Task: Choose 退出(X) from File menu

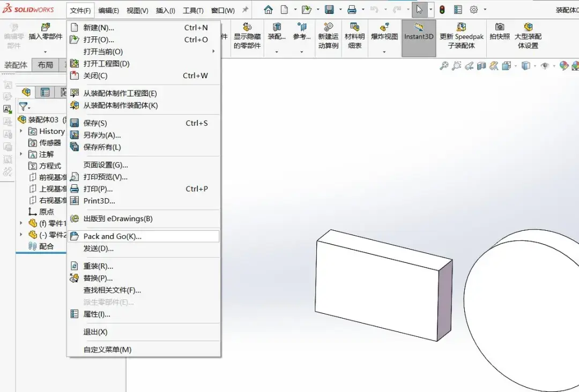Action: pos(144,332)
